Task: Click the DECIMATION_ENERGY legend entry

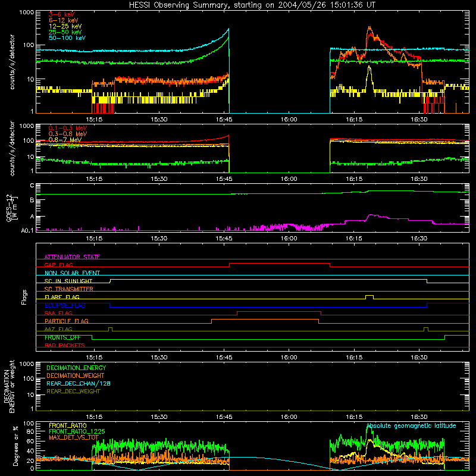Action: coord(76,368)
